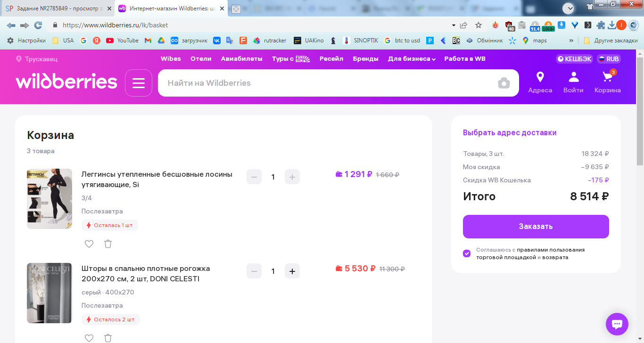Screen dimensions: 644x343
Task: Add the DONI CELESTI curtains to favorites
Action: coord(89,338)
